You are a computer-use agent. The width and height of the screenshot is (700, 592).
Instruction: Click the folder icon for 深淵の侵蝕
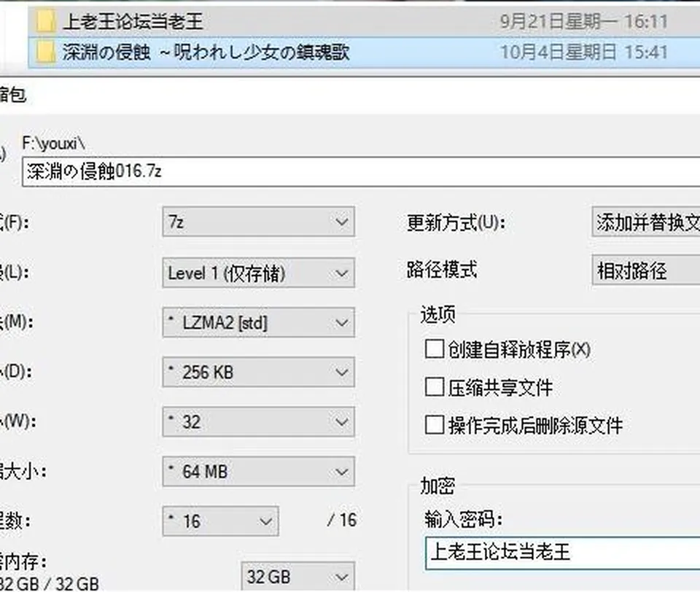tap(45, 52)
